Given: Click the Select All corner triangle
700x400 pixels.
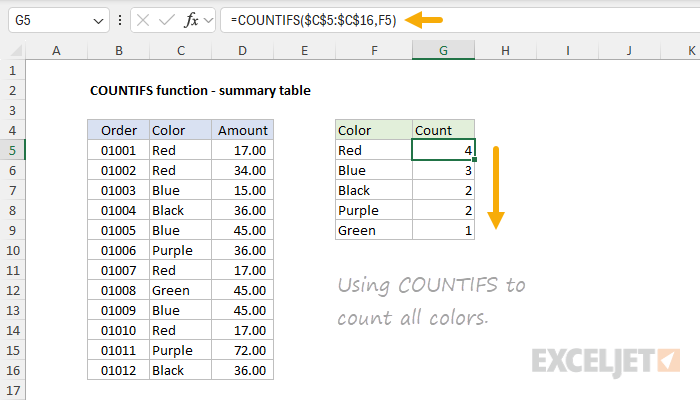Looking at the screenshot, I should (x=16, y=50).
